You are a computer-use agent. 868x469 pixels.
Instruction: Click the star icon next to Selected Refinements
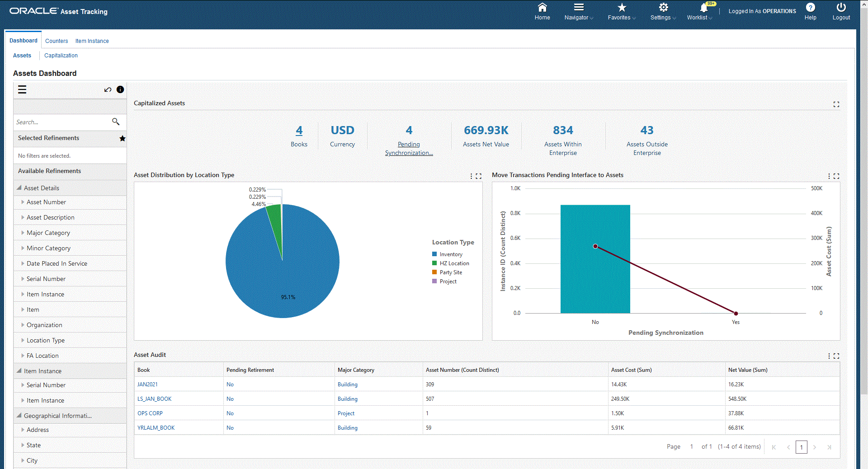point(122,138)
